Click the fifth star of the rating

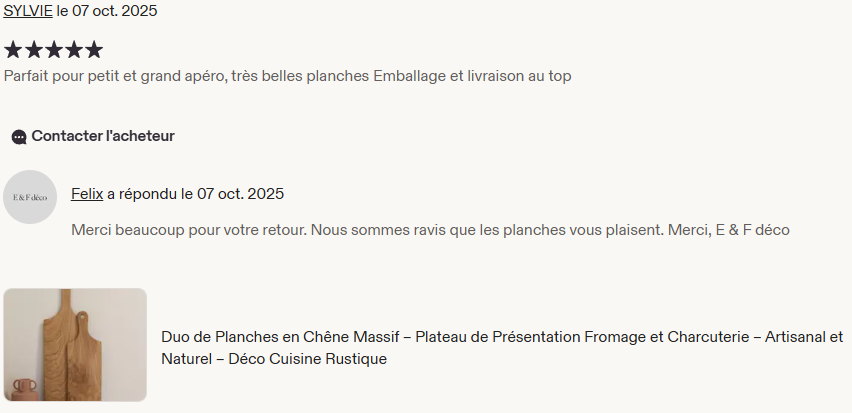click(x=93, y=50)
